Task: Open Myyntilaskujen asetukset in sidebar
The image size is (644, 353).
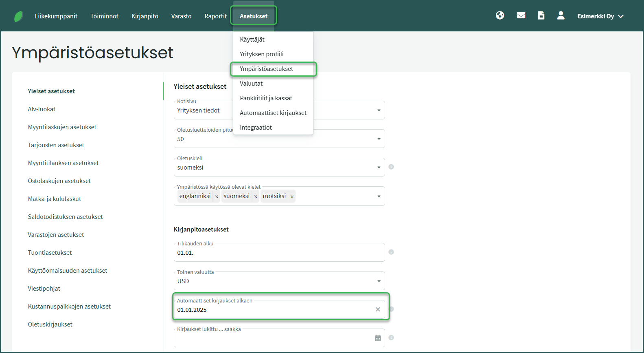Action: pyautogui.click(x=62, y=127)
